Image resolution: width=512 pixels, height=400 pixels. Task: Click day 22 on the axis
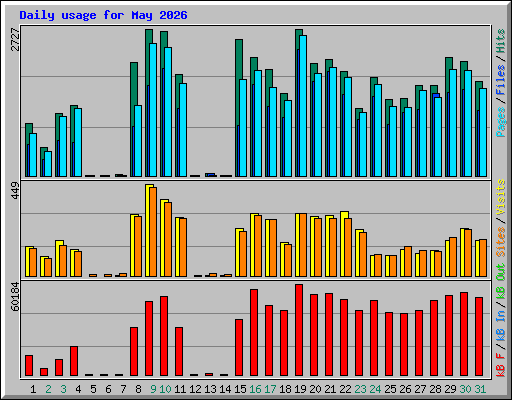[x=345, y=389]
